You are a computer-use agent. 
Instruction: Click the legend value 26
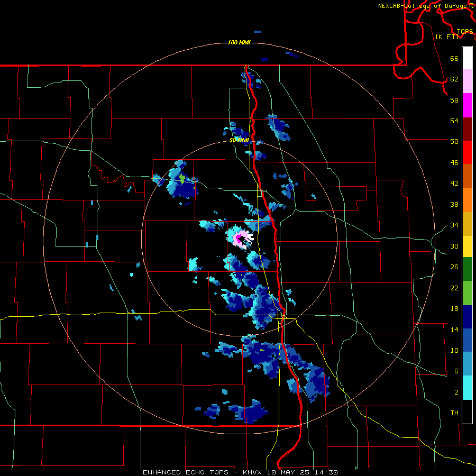click(454, 267)
